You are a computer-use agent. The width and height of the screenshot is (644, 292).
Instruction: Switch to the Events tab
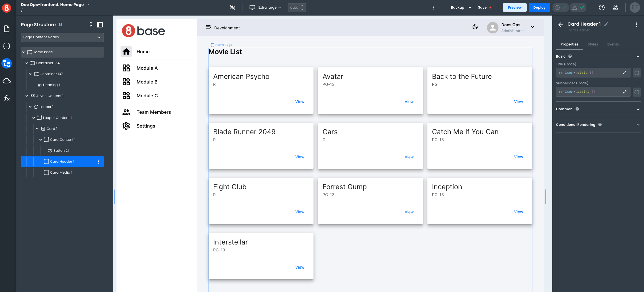point(613,44)
